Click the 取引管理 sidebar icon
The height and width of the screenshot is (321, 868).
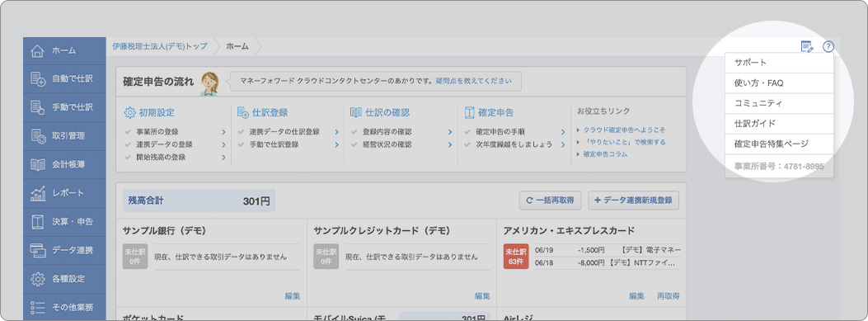coord(38,136)
